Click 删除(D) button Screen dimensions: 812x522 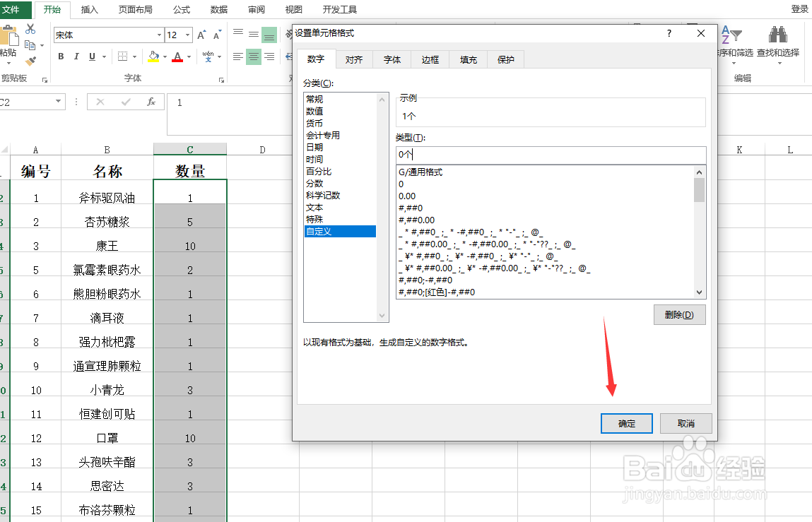pos(679,315)
